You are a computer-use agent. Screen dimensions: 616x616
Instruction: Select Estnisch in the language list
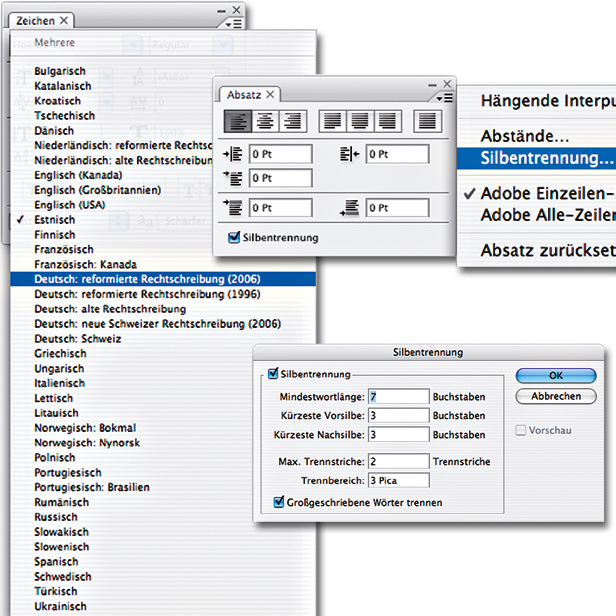[112, 220]
